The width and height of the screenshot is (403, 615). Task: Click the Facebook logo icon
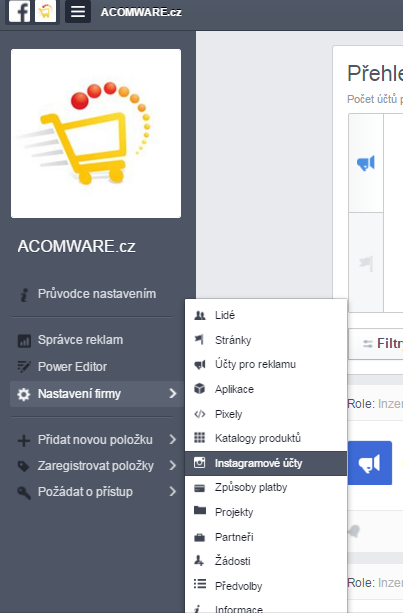coord(19,12)
